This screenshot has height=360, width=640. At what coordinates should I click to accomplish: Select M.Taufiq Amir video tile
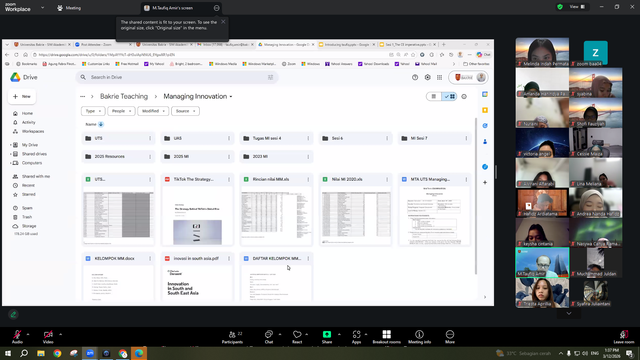coord(542,262)
